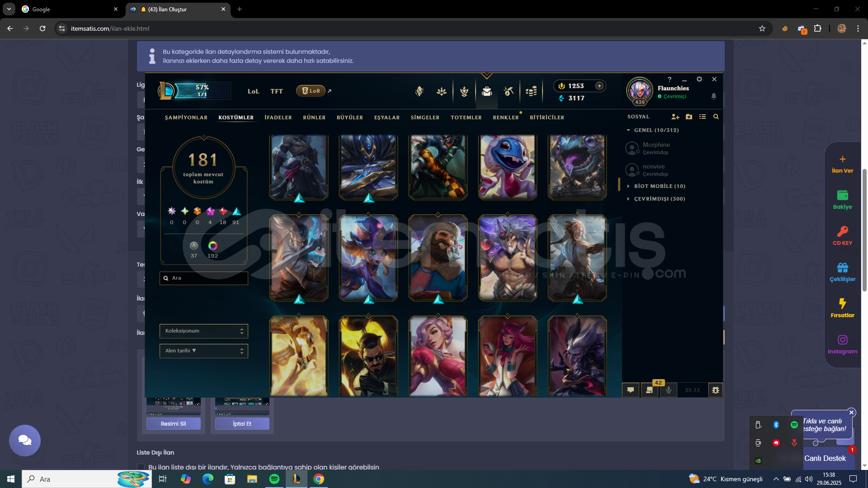This screenshot has height=488, width=868.
Task: Click the notification bell in LoL client
Action: (714, 96)
